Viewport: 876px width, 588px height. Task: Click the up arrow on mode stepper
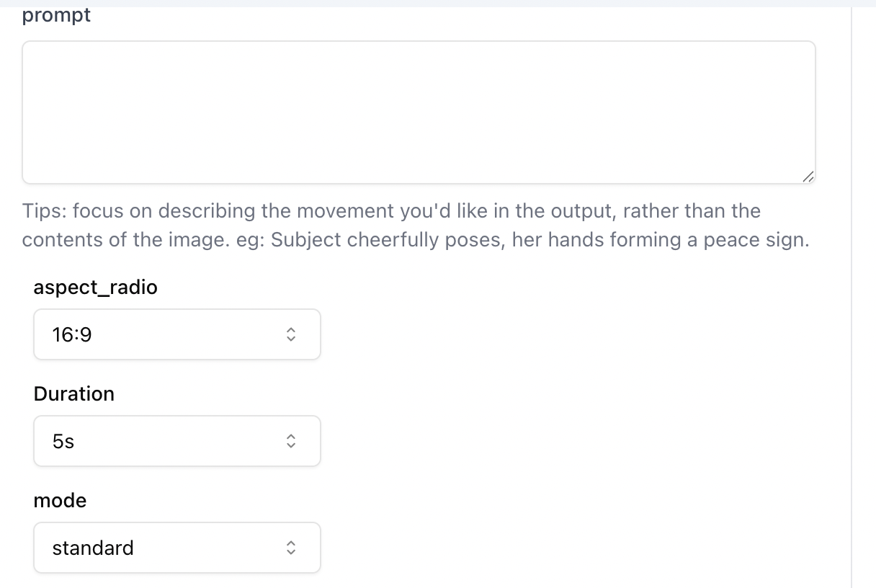tap(291, 543)
